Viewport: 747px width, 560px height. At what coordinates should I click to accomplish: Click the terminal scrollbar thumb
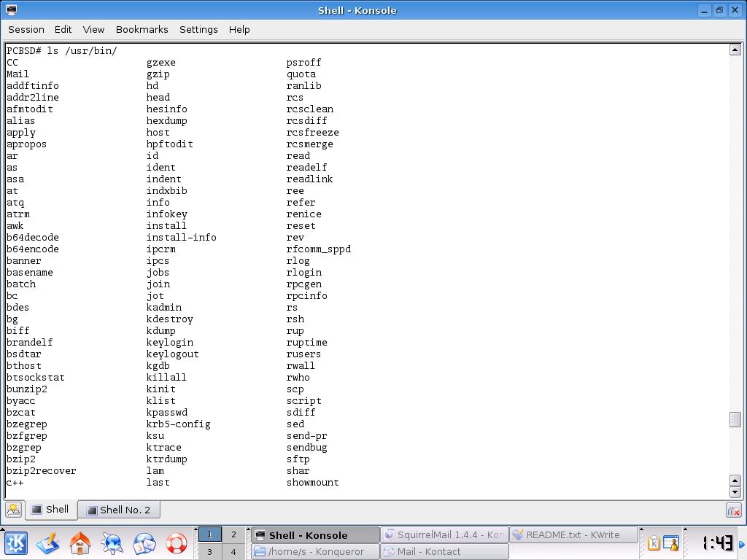click(735, 419)
